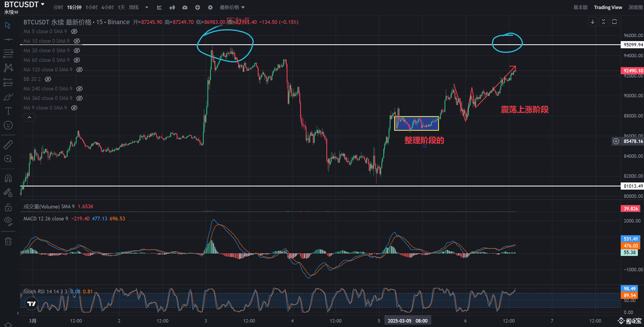Switch to Trading View chart mode
Viewport: 644px width, 327px height.
click(608, 7)
